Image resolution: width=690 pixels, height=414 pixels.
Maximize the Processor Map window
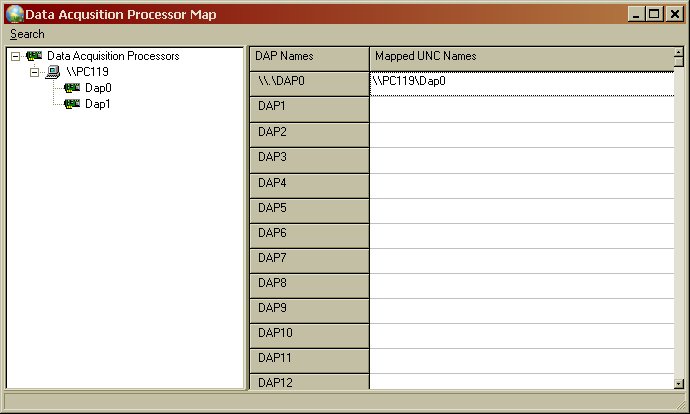point(655,13)
